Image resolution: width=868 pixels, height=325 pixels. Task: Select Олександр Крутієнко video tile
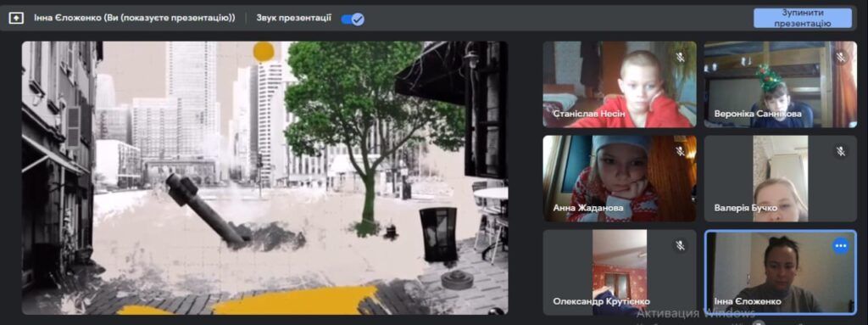coord(620,272)
